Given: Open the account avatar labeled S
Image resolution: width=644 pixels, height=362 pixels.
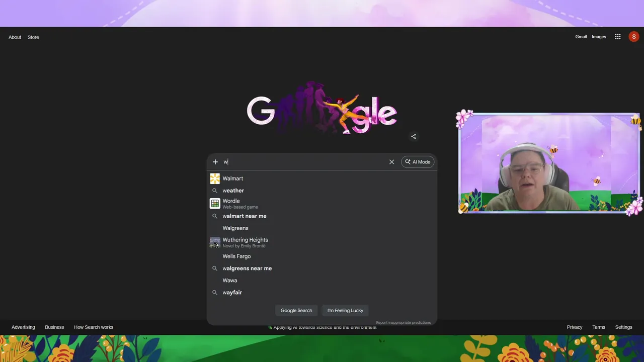Looking at the screenshot, I should click(634, 37).
